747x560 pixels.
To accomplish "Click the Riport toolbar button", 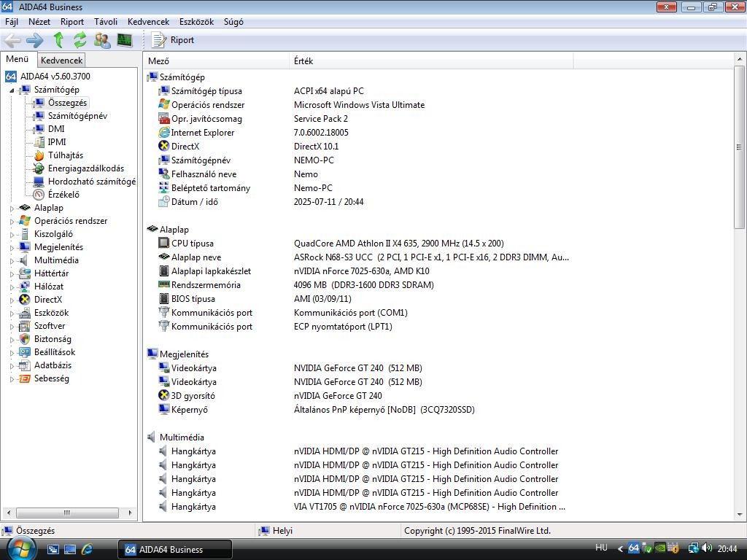I will point(172,40).
